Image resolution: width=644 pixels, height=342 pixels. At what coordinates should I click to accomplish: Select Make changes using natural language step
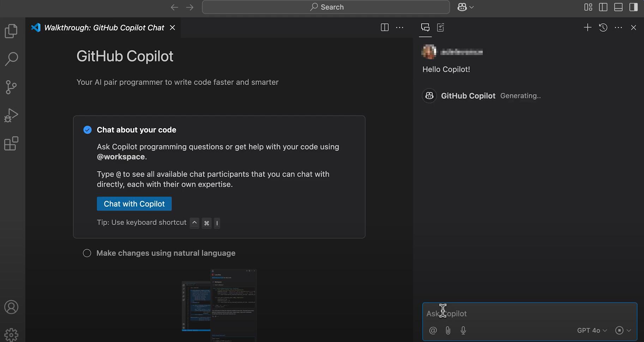(166, 253)
